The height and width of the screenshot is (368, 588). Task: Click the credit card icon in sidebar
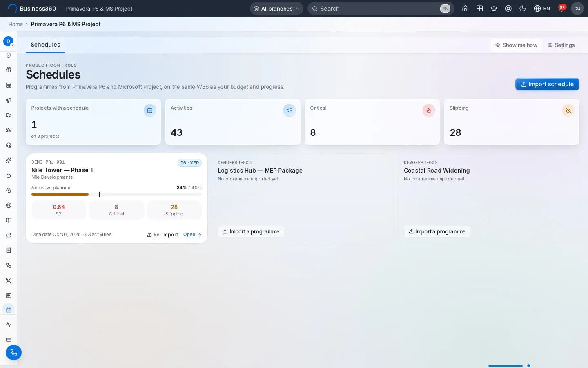click(9, 340)
